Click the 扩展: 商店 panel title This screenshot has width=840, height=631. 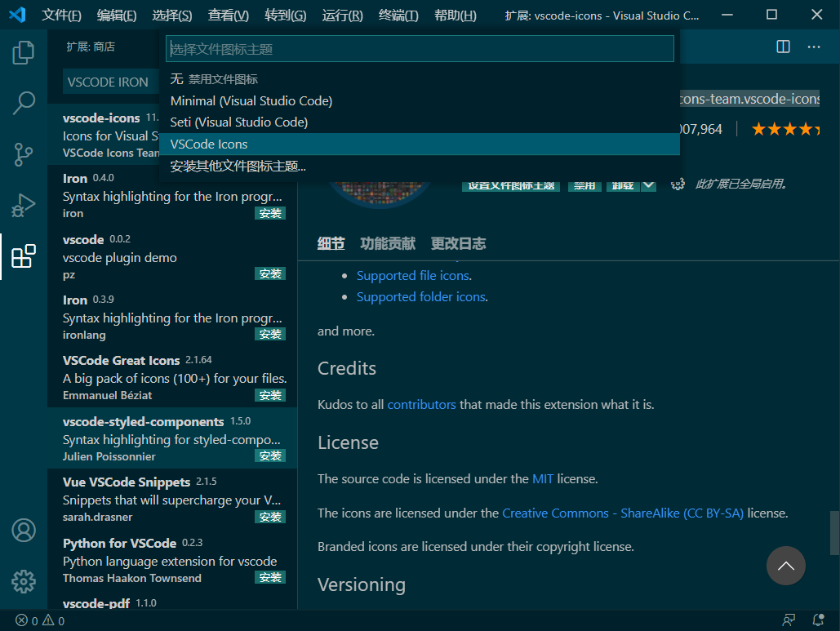(91, 47)
